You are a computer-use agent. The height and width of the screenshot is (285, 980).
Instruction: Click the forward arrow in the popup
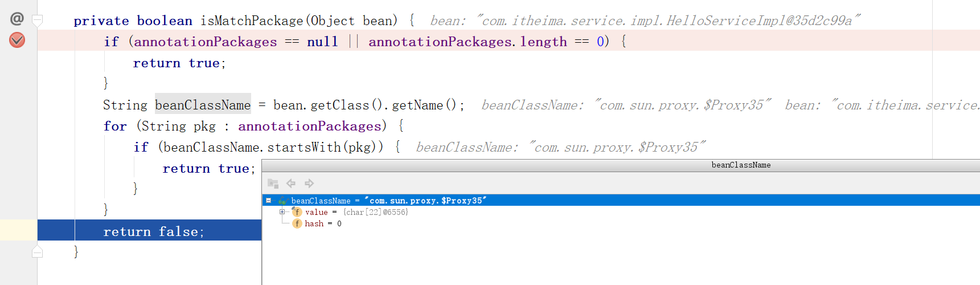309,184
